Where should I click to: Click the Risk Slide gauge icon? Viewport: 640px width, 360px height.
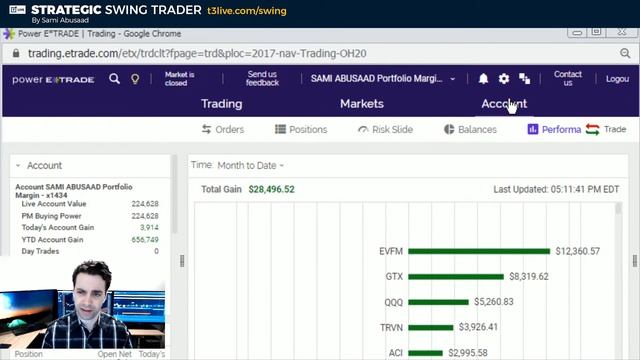pyautogui.click(x=363, y=130)
